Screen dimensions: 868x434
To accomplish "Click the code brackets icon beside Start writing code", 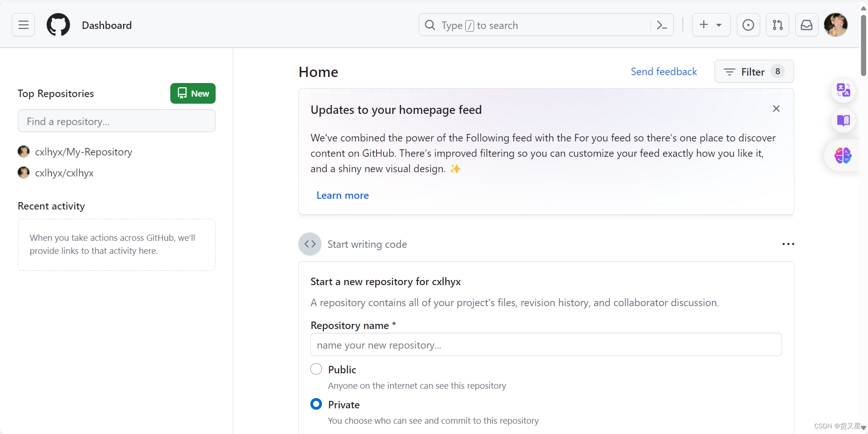I will click(x=310, y=244).
